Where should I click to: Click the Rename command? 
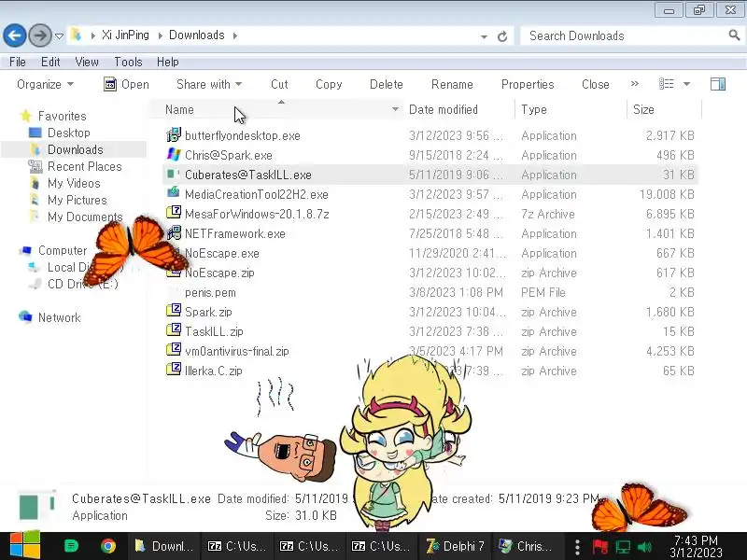(452, 84)
